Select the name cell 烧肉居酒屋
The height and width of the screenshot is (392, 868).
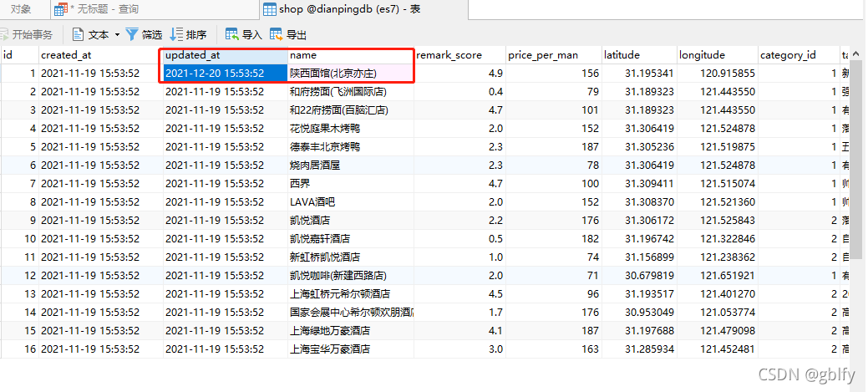click(350, 165)
